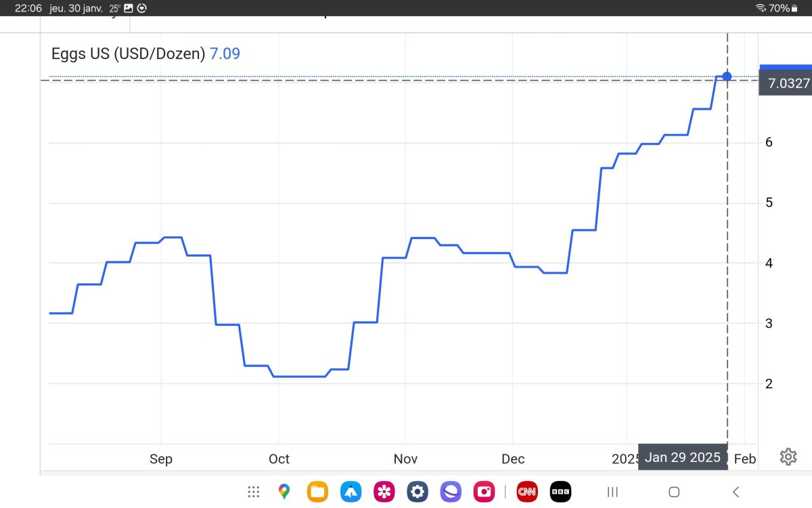This screenshot has width=812, height=508.
Task: Launch the CNN app
Action: (526, 492)
